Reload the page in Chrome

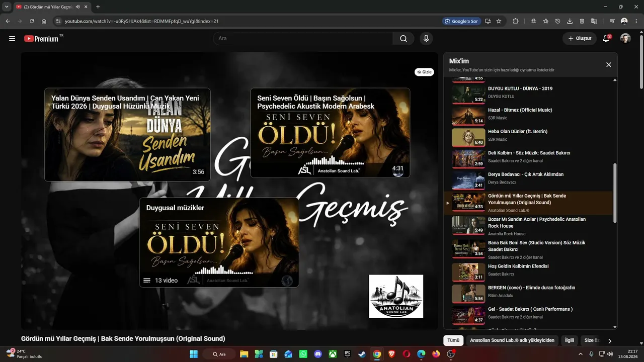32,21
